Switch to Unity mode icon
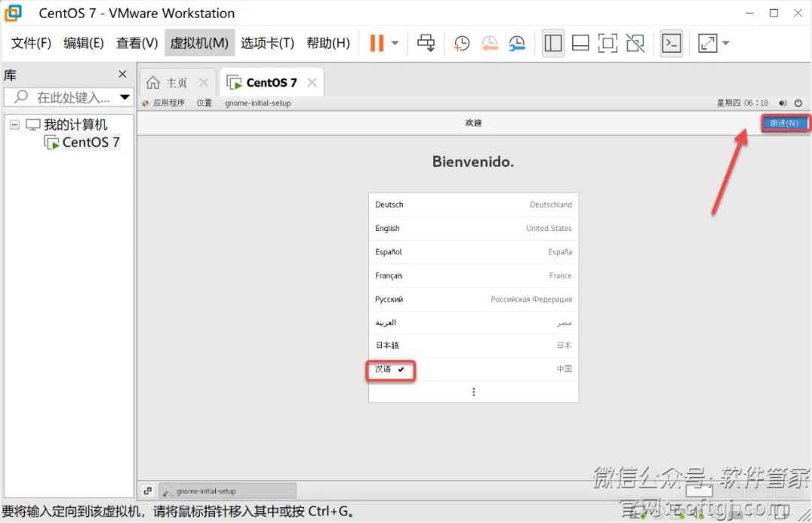 [635, 43]
